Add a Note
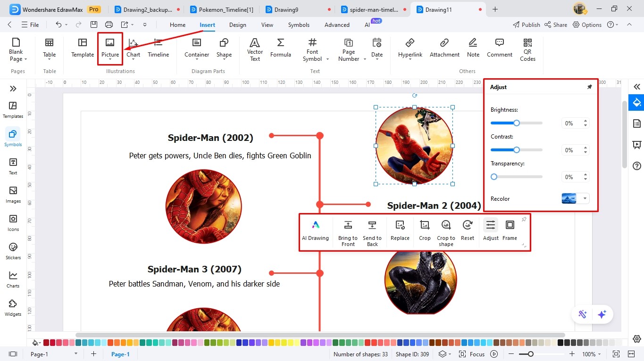The height and width of the screenshot is (361, 644). point(473,49)
